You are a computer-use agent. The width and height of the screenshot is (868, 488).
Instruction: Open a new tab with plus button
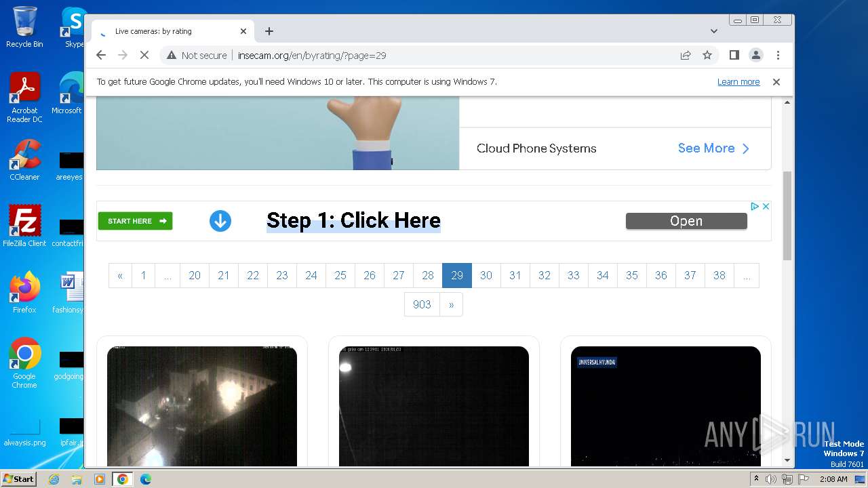coord(269,31)
